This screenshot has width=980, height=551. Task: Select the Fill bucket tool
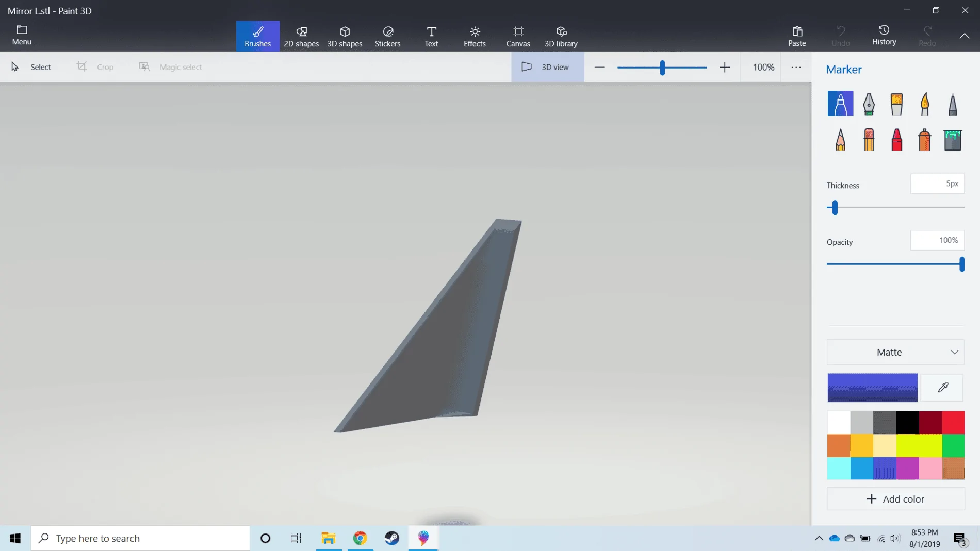[953, 140]
